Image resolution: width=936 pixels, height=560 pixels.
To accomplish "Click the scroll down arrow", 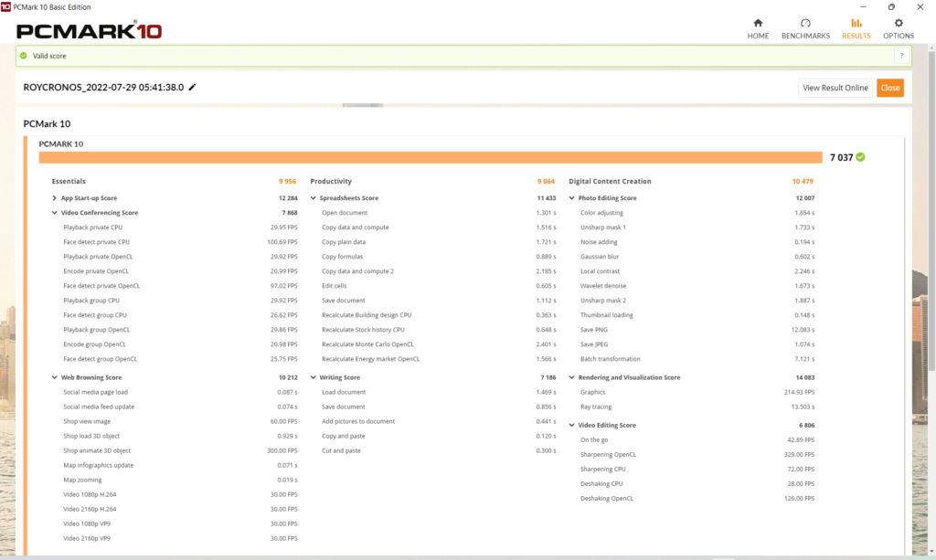I will click(931, 552).
